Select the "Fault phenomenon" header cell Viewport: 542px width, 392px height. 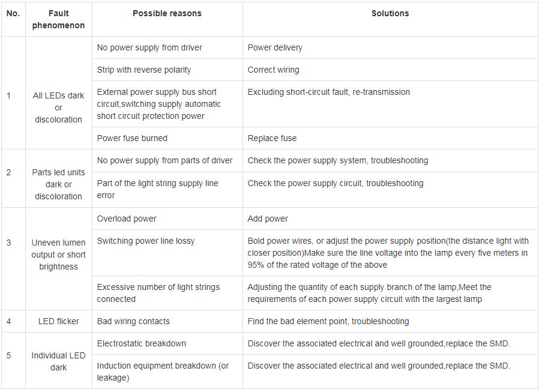(x=59, y=19)
